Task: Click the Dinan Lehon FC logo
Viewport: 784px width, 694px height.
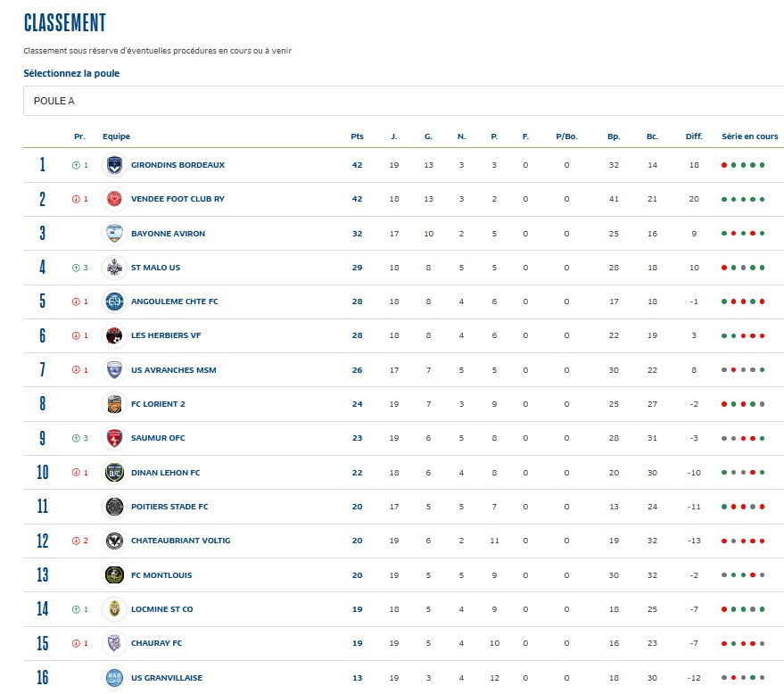Action: tap(114, 473)
